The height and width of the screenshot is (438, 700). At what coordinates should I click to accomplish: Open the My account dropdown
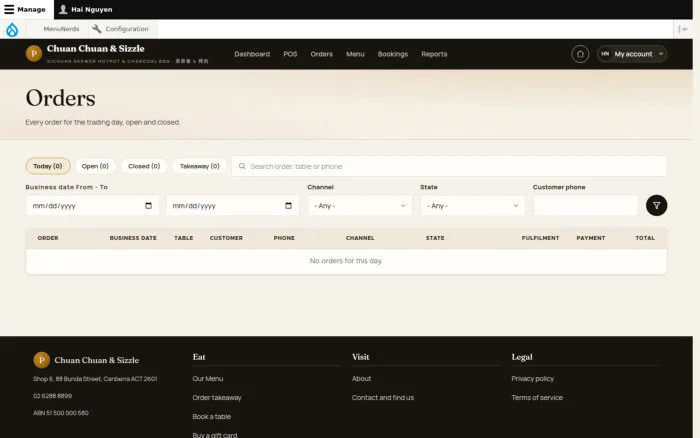click(632, 54)
